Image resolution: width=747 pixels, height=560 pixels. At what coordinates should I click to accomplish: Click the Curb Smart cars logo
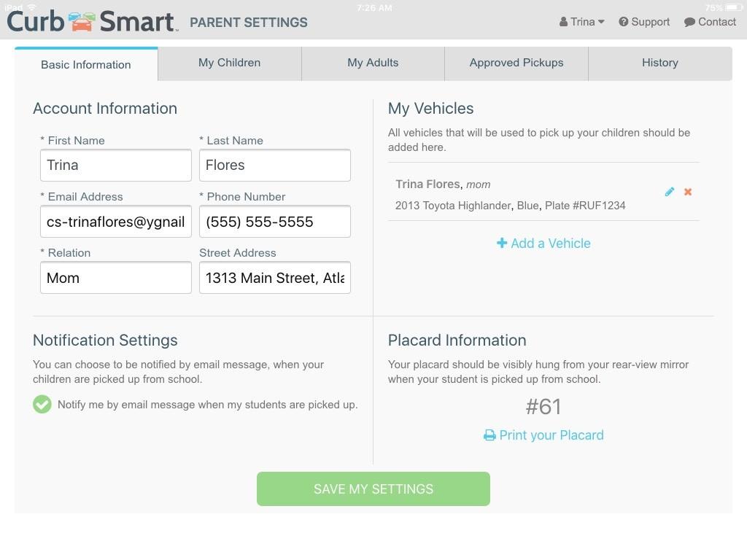82,22
